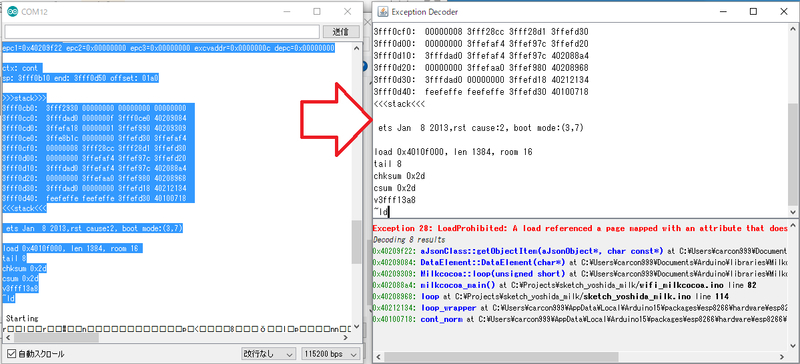Click 0x40212134 loop_wrapper result line
The height and width of the screenshot is (364, 800).
coord(581,308)
